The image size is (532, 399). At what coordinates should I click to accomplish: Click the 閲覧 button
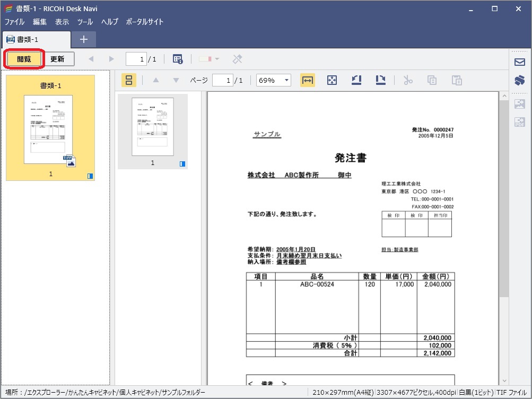click(23, 59)
